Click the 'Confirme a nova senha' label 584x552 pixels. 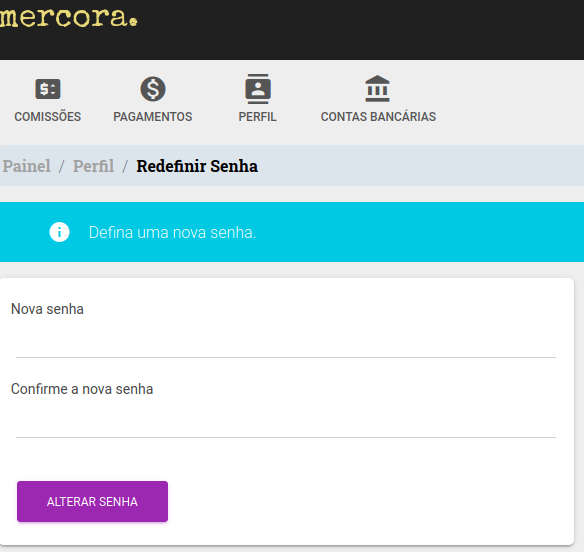coord(82,389)
